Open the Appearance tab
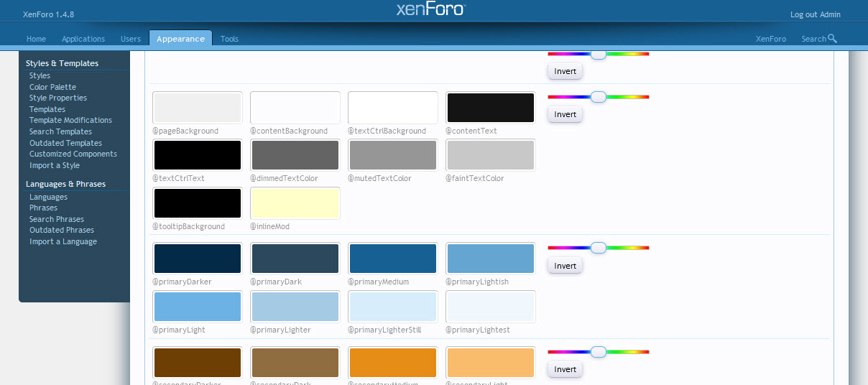This screenshot has width=868, height=385. (180, 39)
